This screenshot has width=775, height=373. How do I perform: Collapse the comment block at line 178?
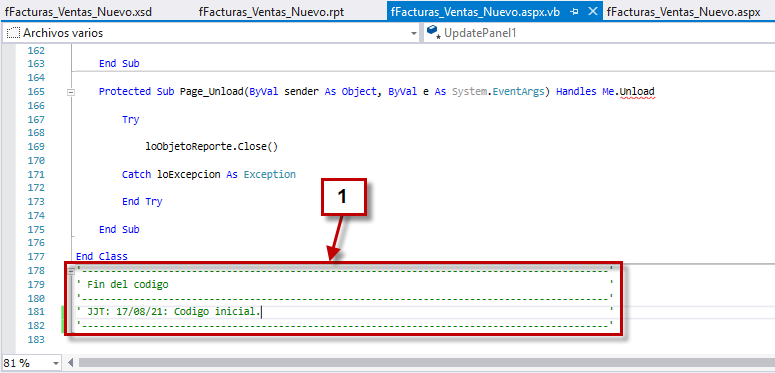pyautogui.click(x=71, y=270)
